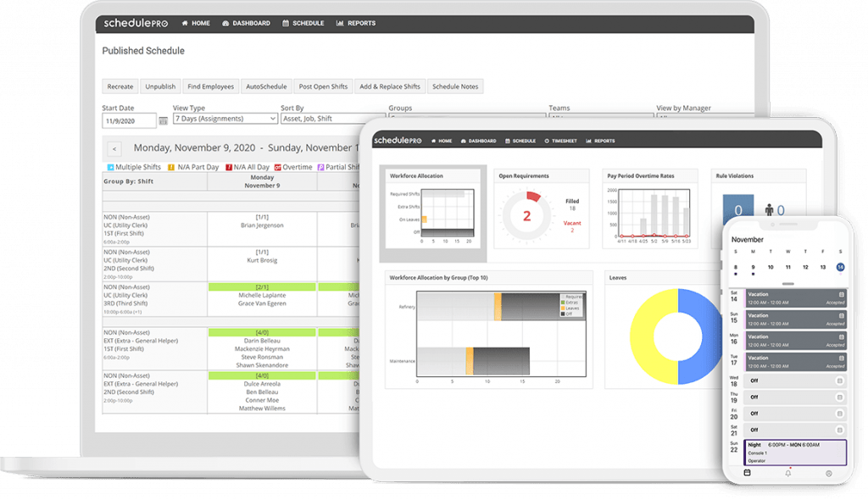The image size is (868, 500).
Task: Click tablet Schedule nav icon
Action: click(x=508, y=141)
